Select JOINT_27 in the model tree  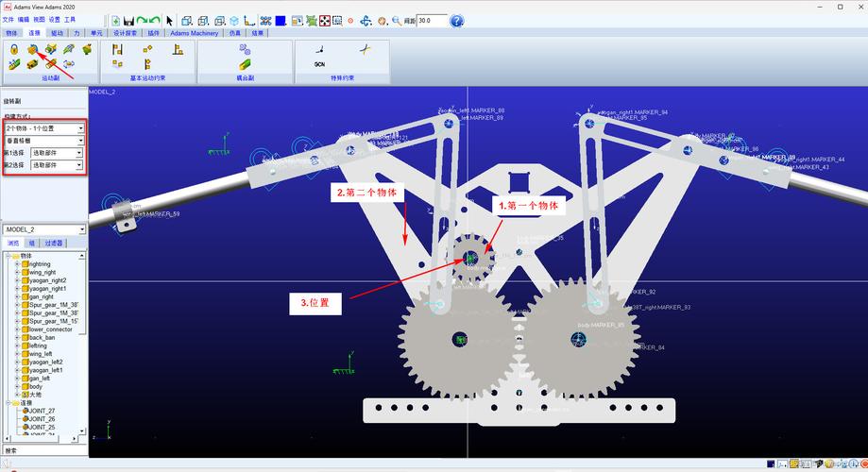41,411
